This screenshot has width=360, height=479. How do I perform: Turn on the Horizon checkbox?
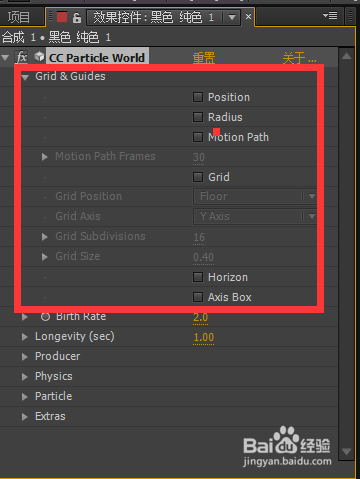click(198, 277)
